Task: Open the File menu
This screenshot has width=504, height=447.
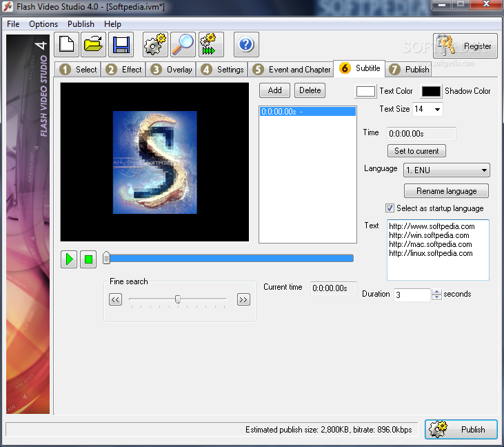Action: click(x=13, y=24)
